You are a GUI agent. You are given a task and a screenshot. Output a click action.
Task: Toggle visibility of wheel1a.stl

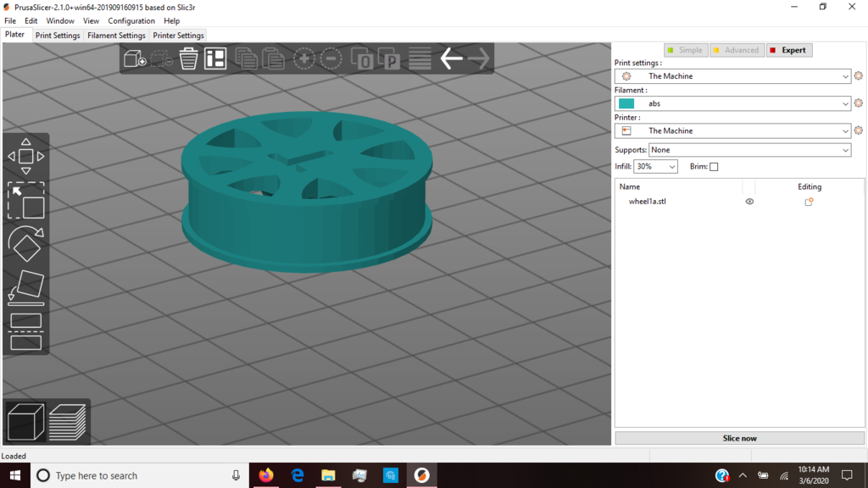[749, 202]
